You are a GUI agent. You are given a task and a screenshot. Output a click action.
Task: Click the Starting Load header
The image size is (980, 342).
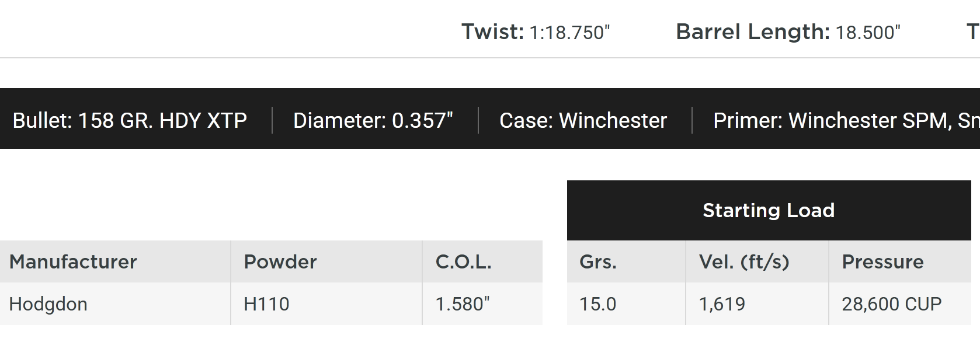[769, 210]
